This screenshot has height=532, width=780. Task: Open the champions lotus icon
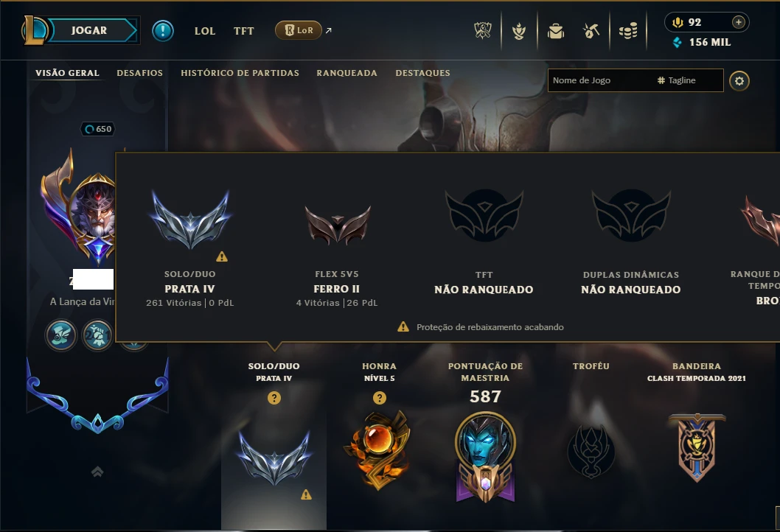tap(519, 31)
